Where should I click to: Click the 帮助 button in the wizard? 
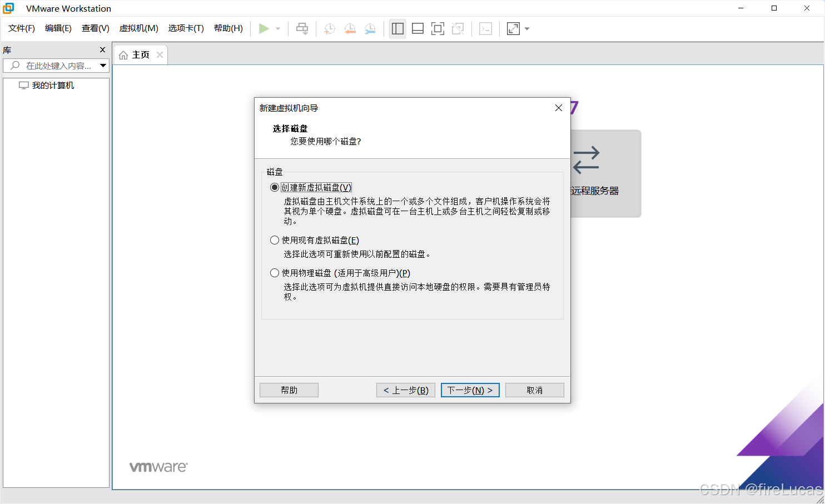[x=289, y=390]
